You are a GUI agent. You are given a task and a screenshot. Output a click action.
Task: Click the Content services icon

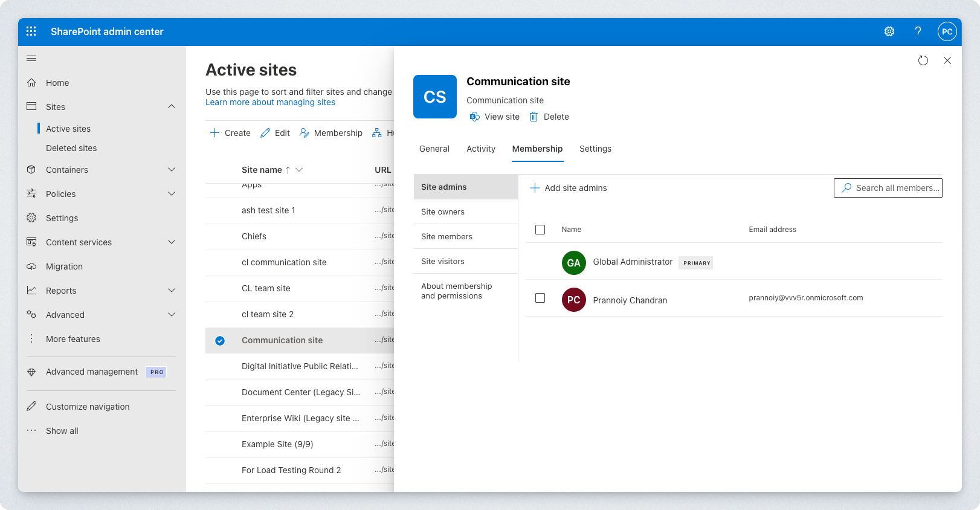pos(31,242)
